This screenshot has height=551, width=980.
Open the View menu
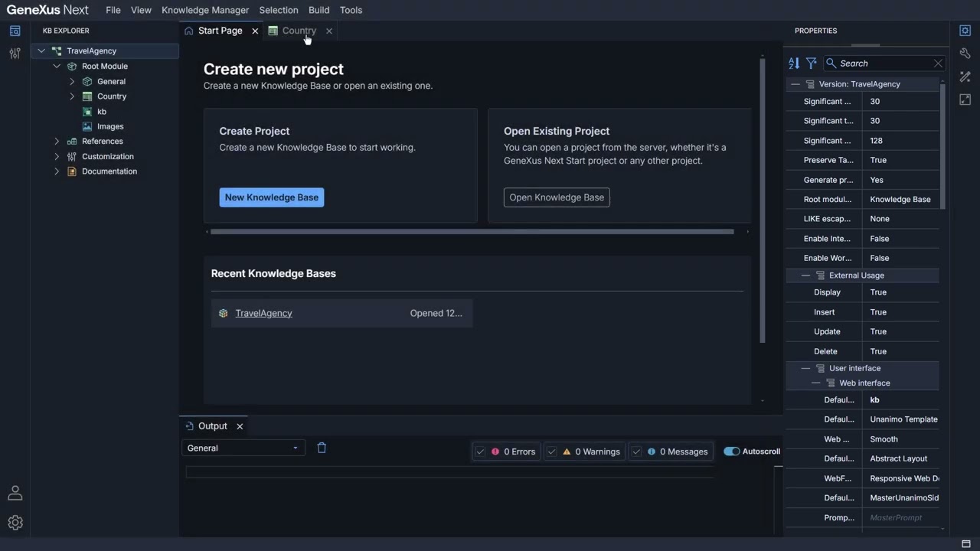pos(141,10)
